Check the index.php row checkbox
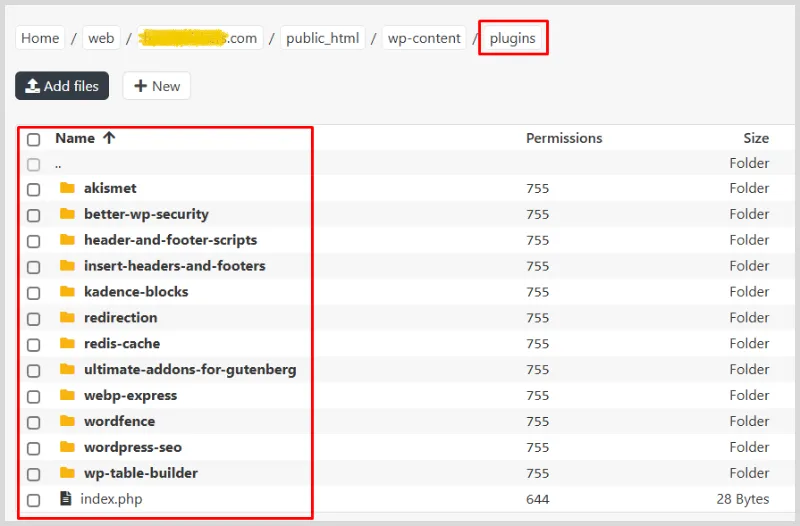 tap(34, 500)
